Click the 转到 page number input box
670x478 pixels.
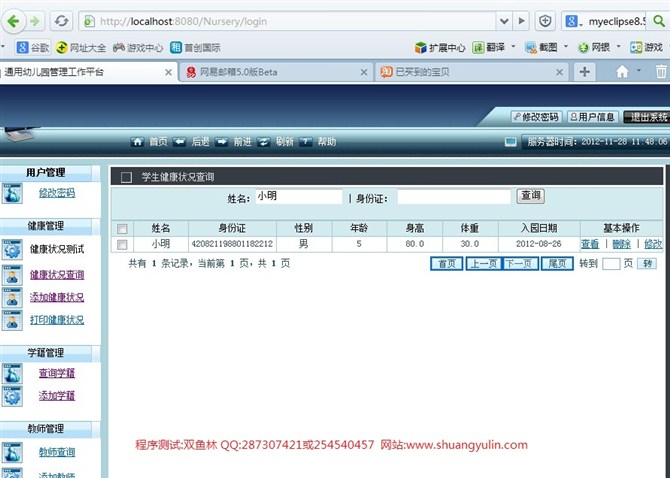point(611,264)
